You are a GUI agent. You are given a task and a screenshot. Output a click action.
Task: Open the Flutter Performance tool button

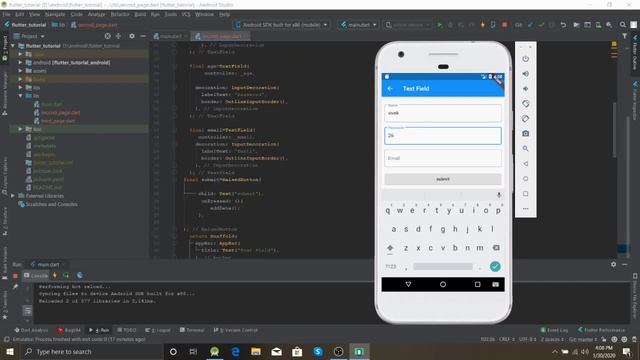601,330
